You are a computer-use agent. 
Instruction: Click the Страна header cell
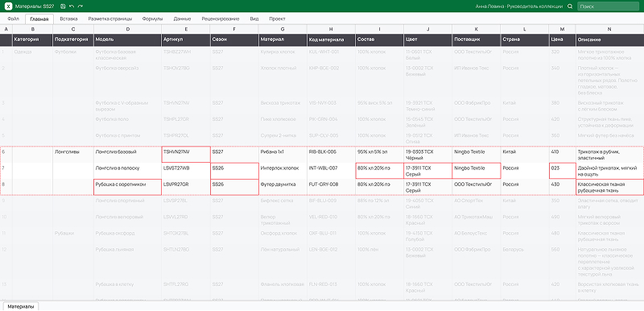[x=525, y=39]
